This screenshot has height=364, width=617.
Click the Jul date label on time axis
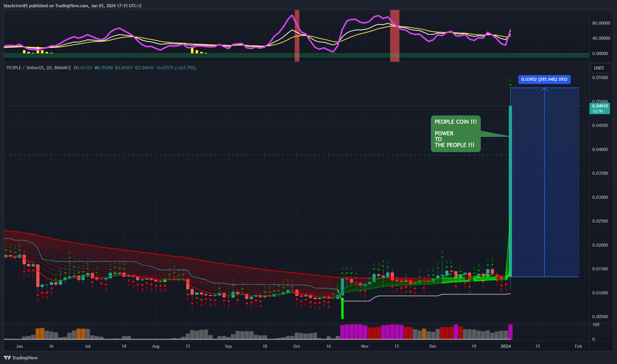[x=88, y=346]
